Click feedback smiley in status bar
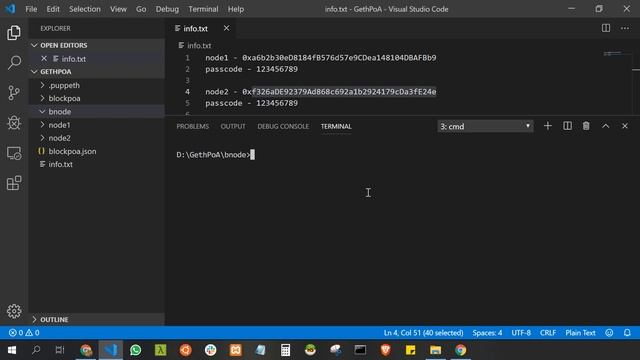640x360 pixels. 609,333
